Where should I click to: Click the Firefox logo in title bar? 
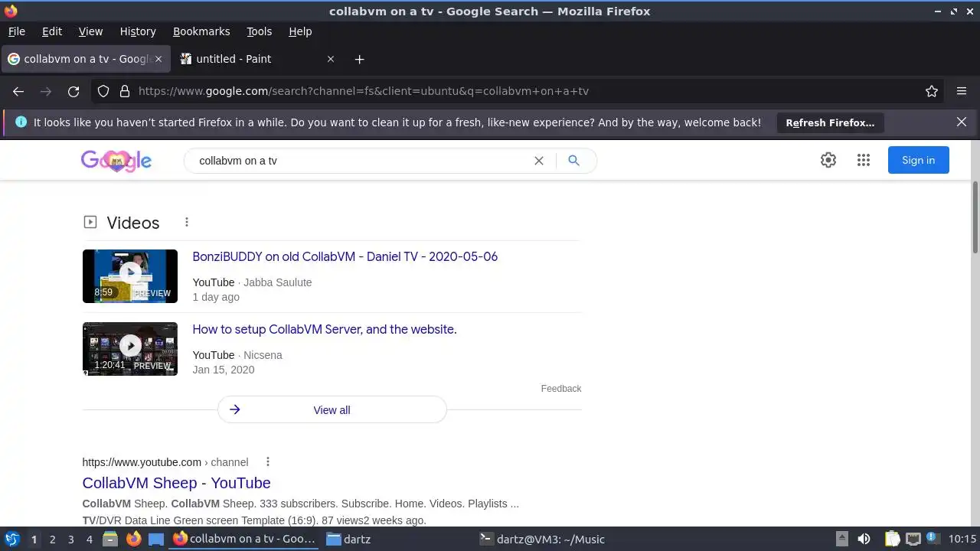coord(10,11)
